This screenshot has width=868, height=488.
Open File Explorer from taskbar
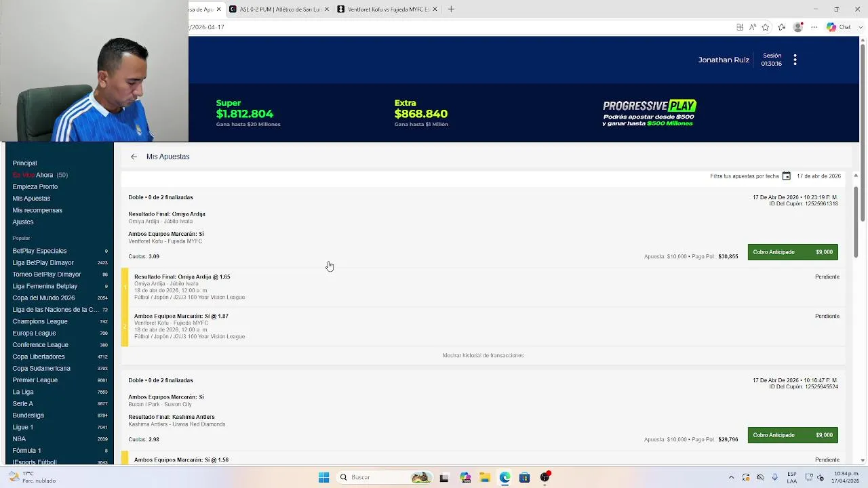pos(485,477)
